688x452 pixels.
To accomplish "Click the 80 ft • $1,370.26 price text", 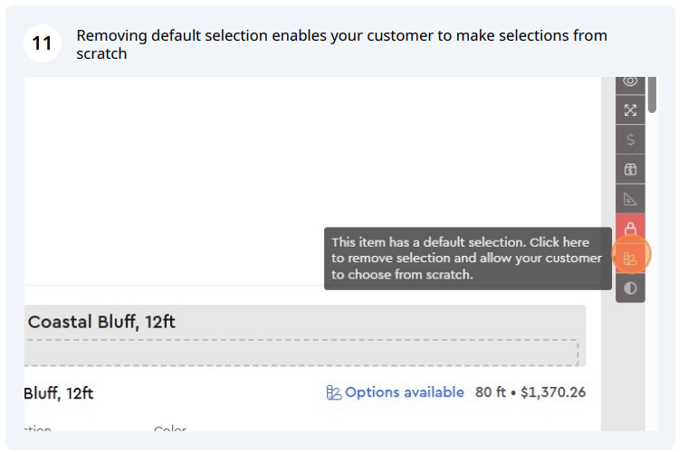I will coord(530,392).
